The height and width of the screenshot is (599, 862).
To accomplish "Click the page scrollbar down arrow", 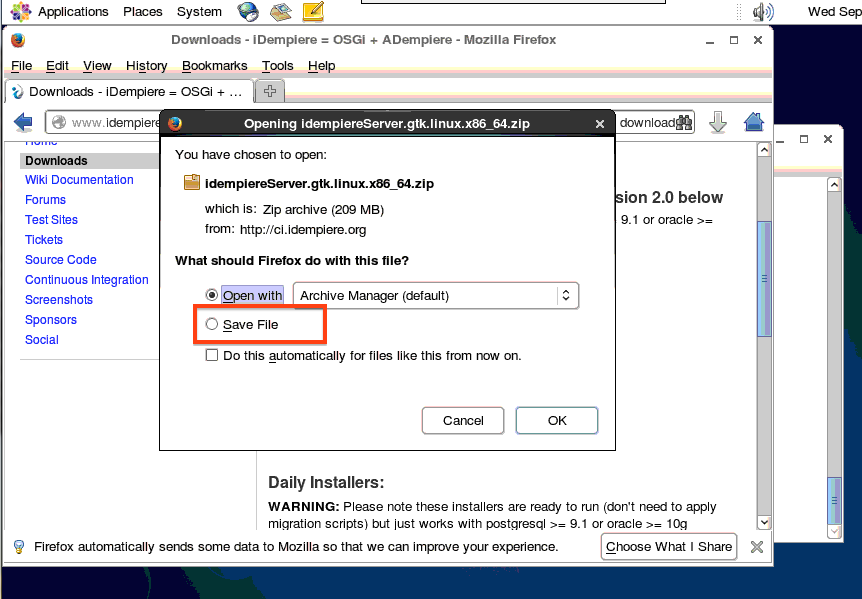I will coord(764,522).
